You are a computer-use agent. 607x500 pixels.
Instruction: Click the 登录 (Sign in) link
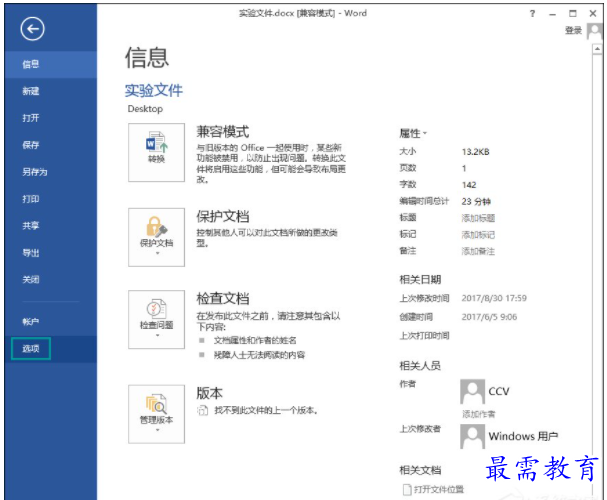573,31
